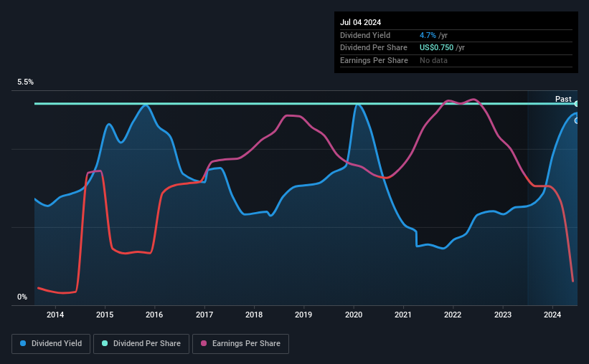Image resolution: width=589 pixels, height=364 pixels.
Task: Click the 'Earnings Per Share' tooltip row label
Action: 374,60
